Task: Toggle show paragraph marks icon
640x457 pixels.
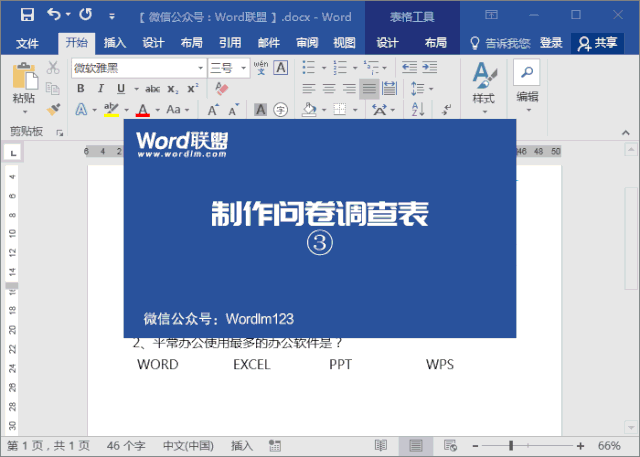Action: [446, 109]
